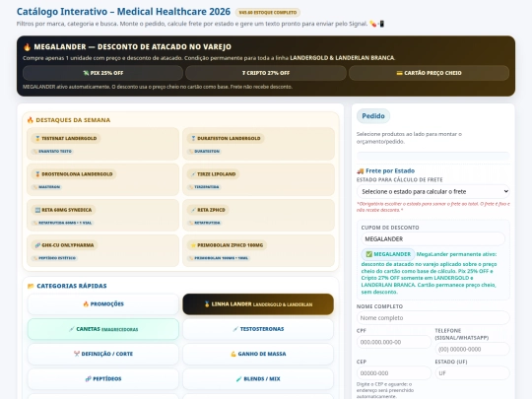Open the RETA 60MG SYNEDICA highlight card
The width and height of the screenshot is (532, 399).
click(x=102, y=215)
